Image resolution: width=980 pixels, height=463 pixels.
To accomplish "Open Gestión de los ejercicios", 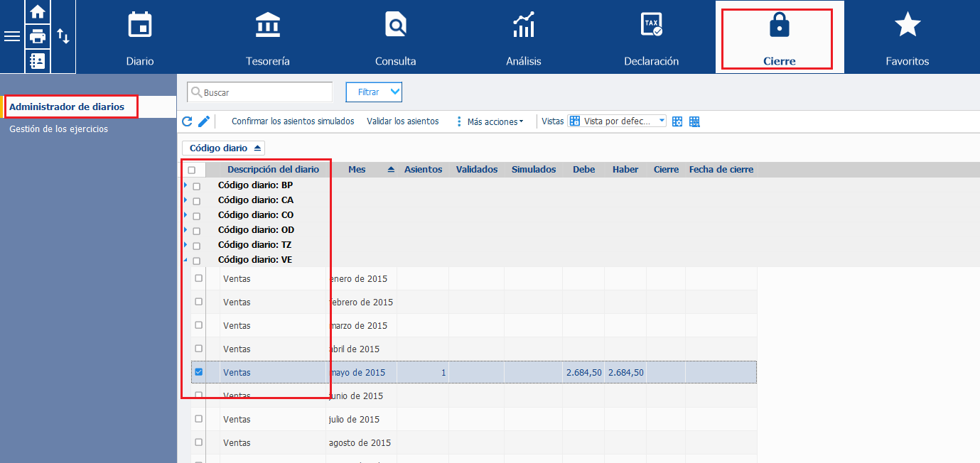I will [x=59, y=129].
